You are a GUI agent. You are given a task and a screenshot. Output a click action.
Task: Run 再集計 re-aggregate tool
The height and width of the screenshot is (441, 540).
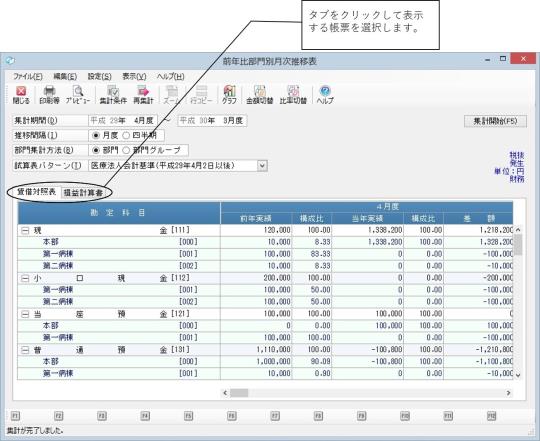click(143, 95)
